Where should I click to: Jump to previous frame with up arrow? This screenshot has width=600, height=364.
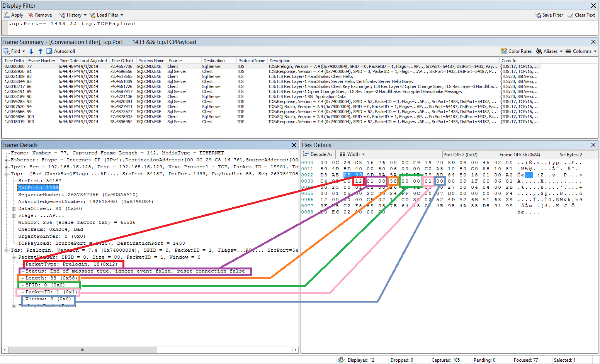[x=40, y=51]
